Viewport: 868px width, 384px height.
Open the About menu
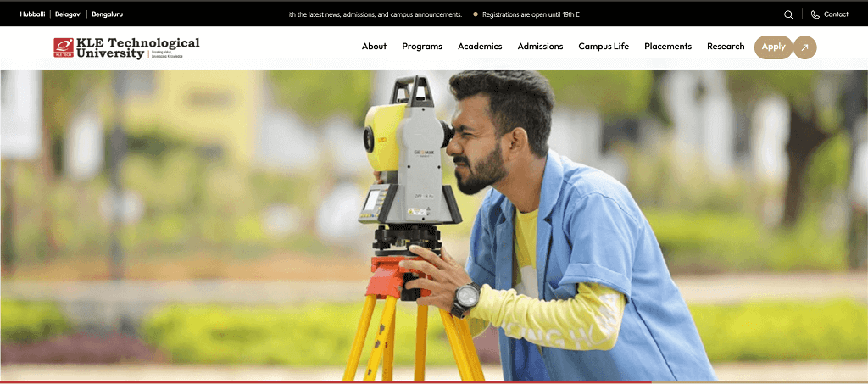pos(374,47)
